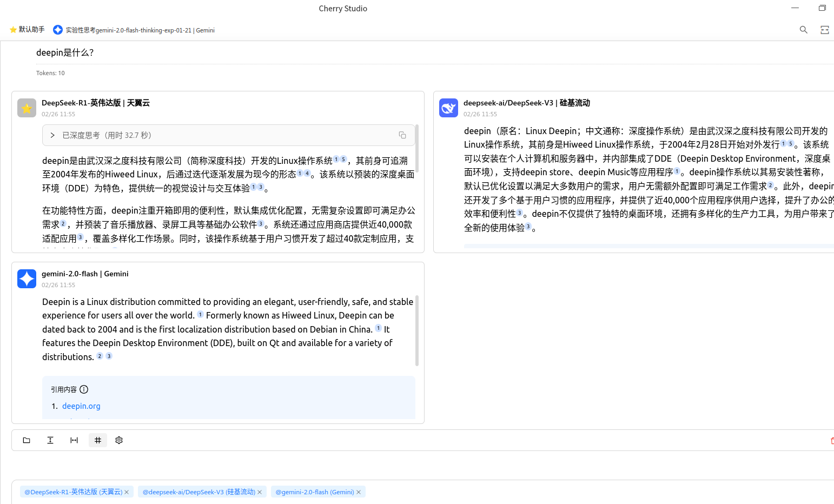Screen dimensions: 834x504
Task: Open the deepin.org reference link
Action: click(81, 406)
